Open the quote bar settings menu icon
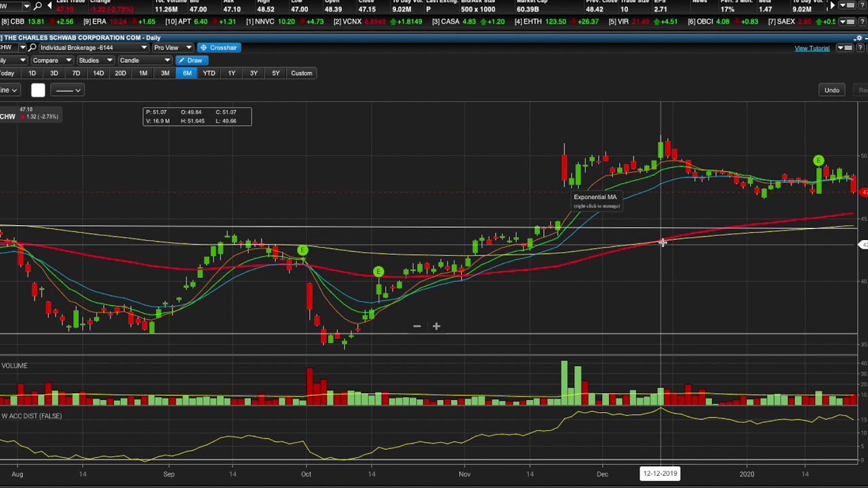This screenshot has height=488, width=868. click(x=846, y=6)
